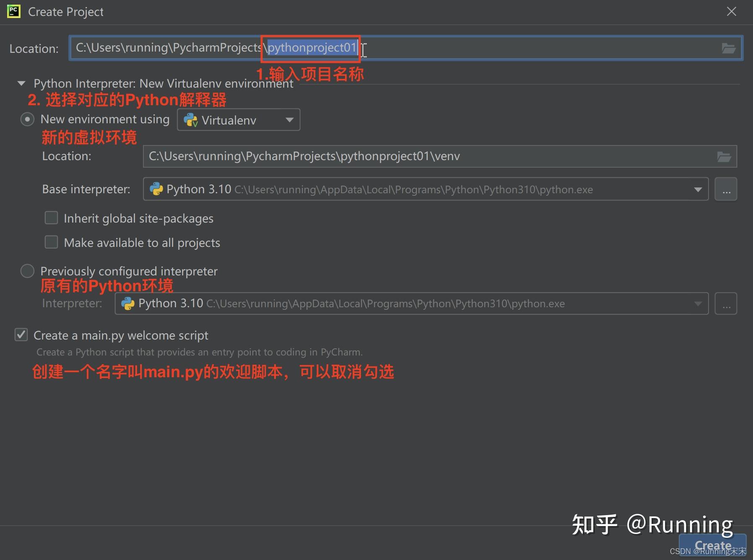
Task: Select the New environment using radio button
Action: pos(27,119)
